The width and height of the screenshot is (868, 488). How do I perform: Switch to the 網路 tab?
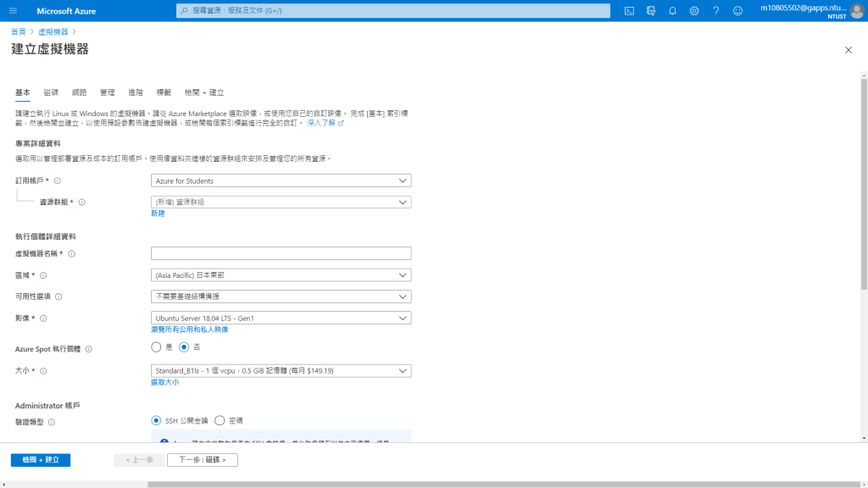[79, 92]
